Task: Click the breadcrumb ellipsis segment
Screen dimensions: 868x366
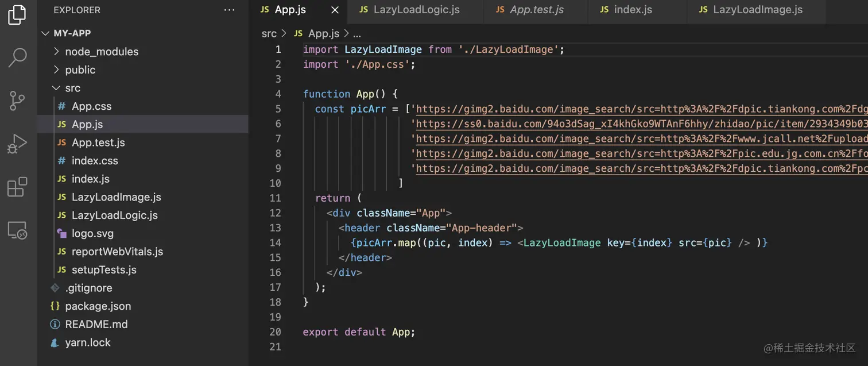Action: 356,33
